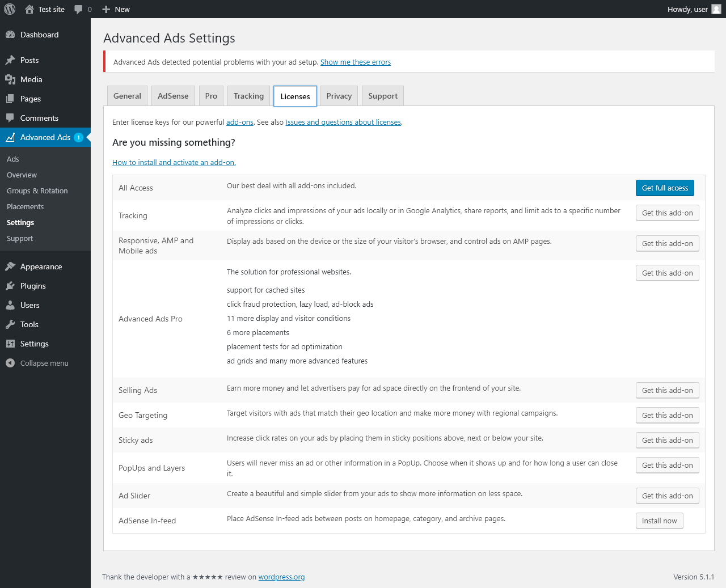Click the Settings sliders icon in sidebar
The width and height of the screenshot is (726, 588).
pyautogui.click(x=10, y=344)
